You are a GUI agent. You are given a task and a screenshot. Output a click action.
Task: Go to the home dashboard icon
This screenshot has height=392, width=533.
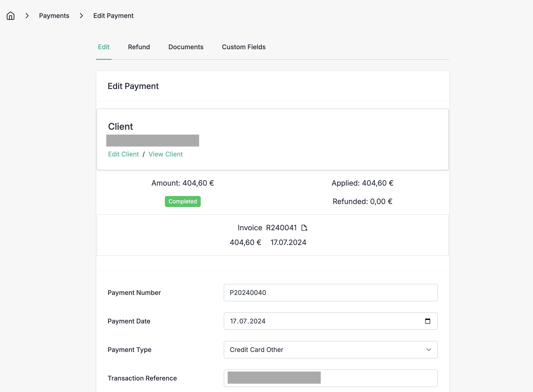(10, 16)
